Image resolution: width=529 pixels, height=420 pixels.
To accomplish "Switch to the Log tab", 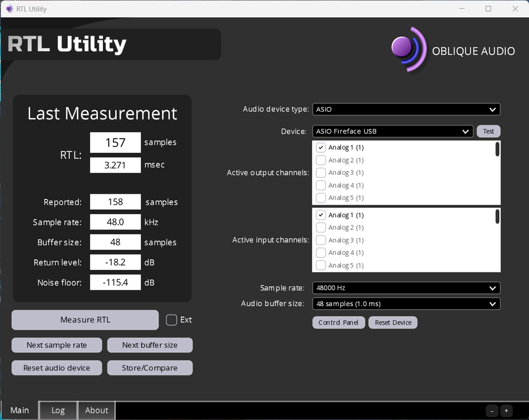I will [x=58, y=410].
